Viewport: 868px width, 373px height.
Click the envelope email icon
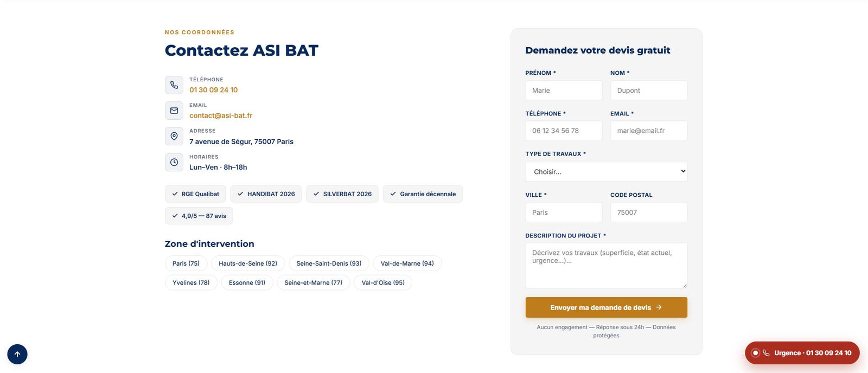coord(174,111)
